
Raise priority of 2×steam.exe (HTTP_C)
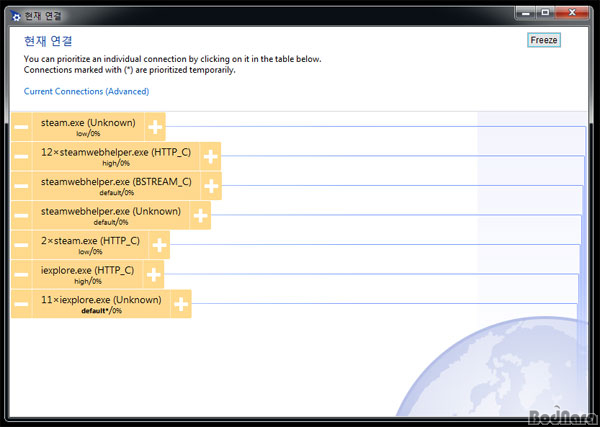pos(159,244)
